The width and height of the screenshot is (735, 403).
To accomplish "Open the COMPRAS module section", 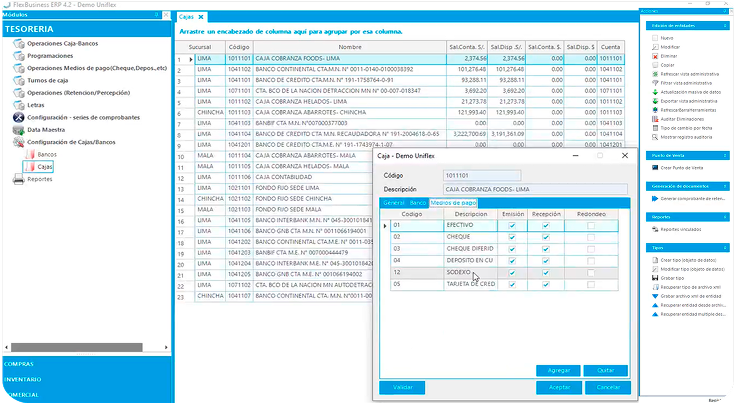I will (22, 363).
